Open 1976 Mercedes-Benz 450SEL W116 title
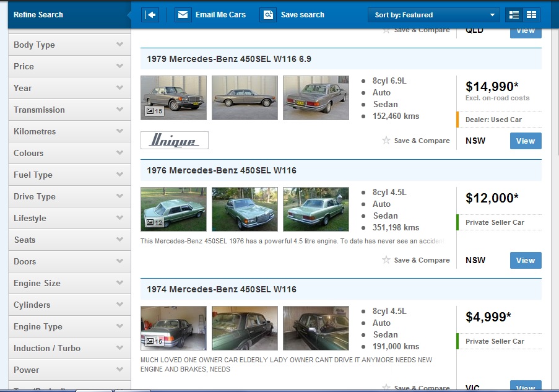The image size is (559, 392). (x=222, y=170)
